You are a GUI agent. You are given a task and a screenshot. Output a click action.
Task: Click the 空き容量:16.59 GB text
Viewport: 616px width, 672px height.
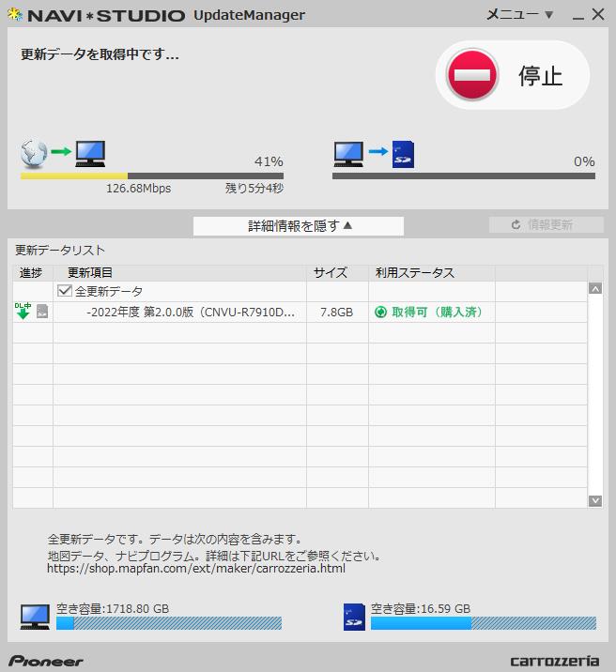pos(421,608)
